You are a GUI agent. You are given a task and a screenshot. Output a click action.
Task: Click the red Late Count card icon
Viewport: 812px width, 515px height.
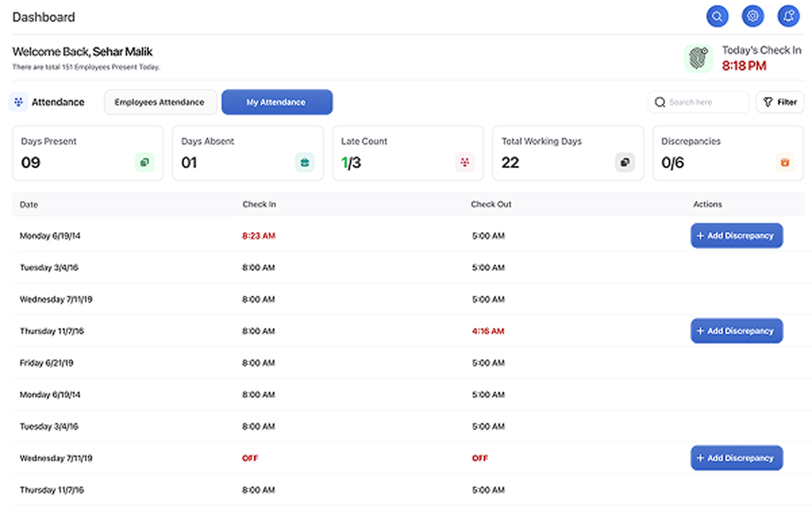click(464, 162)
